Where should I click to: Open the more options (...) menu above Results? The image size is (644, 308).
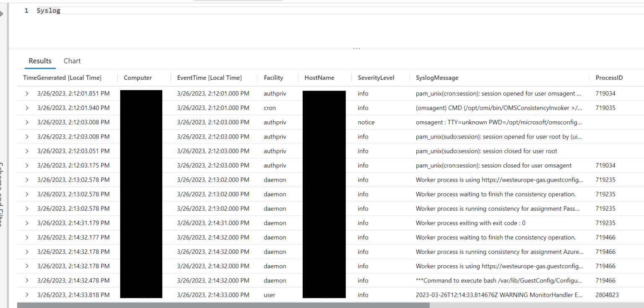click(x=356, y=47)
